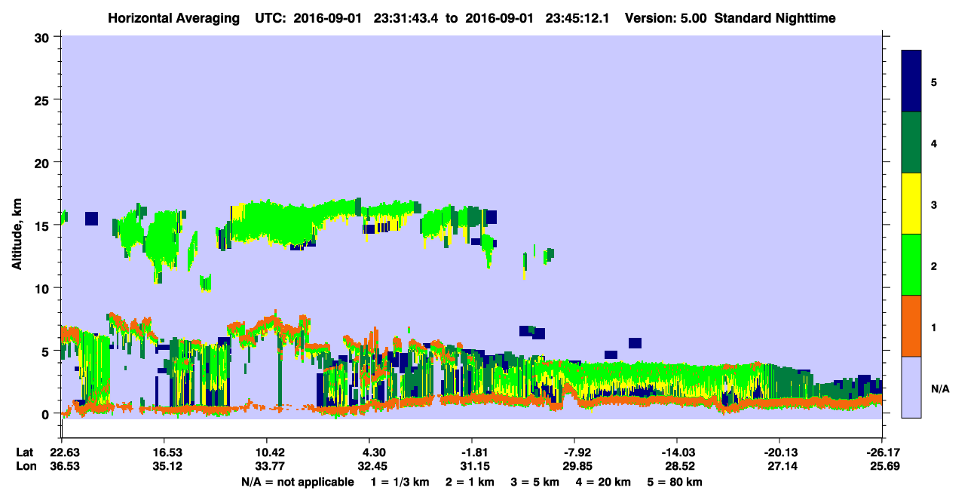
Task: Click the lavender N/A colorbar segment
Action: pyautogui.click(x=911, y=387)
